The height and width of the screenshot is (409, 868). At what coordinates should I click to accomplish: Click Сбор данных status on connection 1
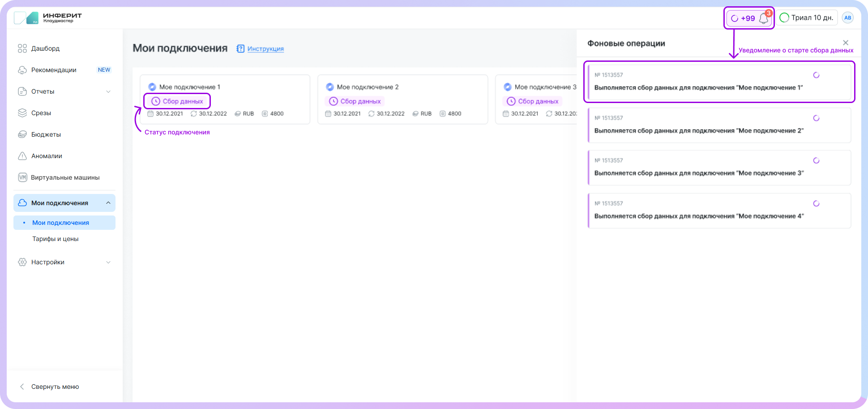point(177,101)
